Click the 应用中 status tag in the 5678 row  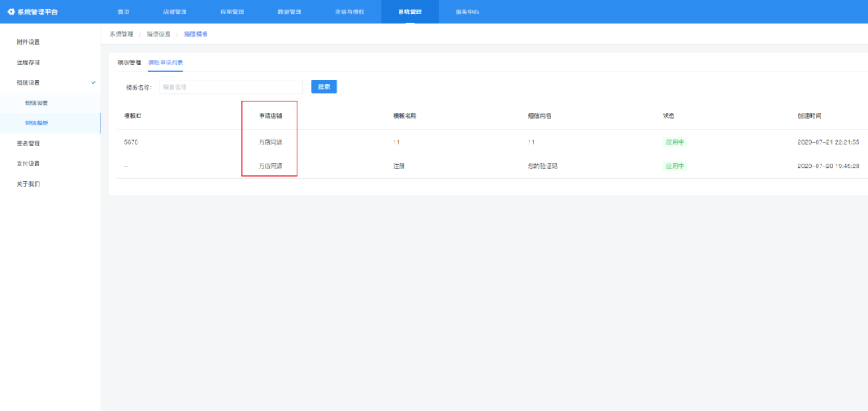675,142
